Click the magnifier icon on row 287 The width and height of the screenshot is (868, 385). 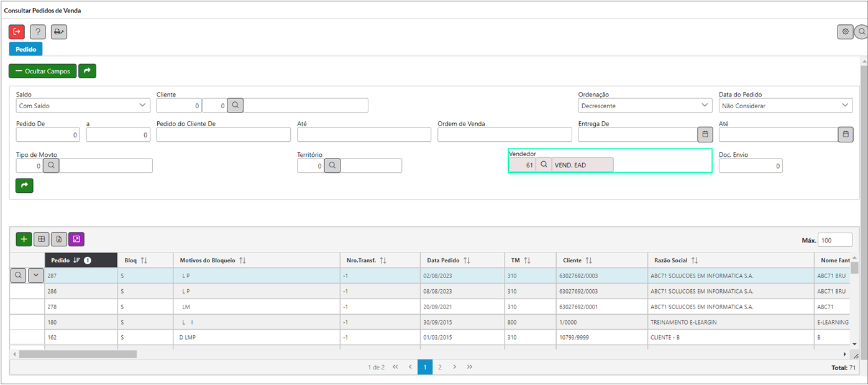pyautogui.click(x=19, y=276)
